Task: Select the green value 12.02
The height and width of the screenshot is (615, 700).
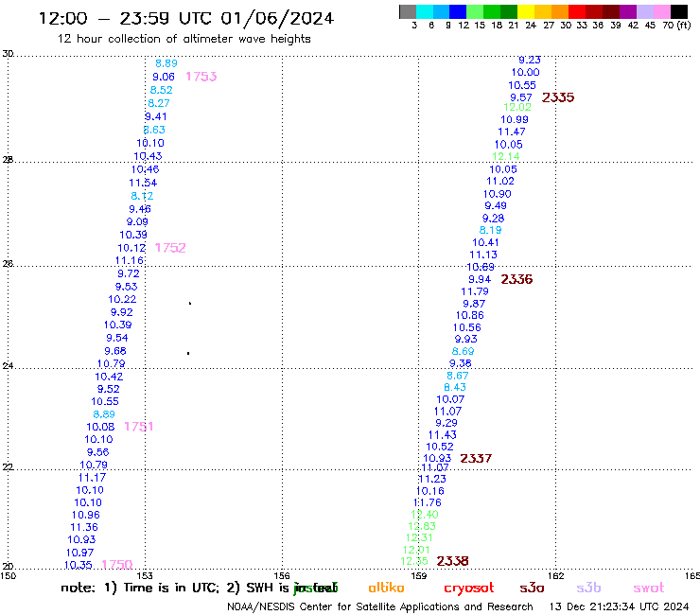Action: (x=517, y=107)
